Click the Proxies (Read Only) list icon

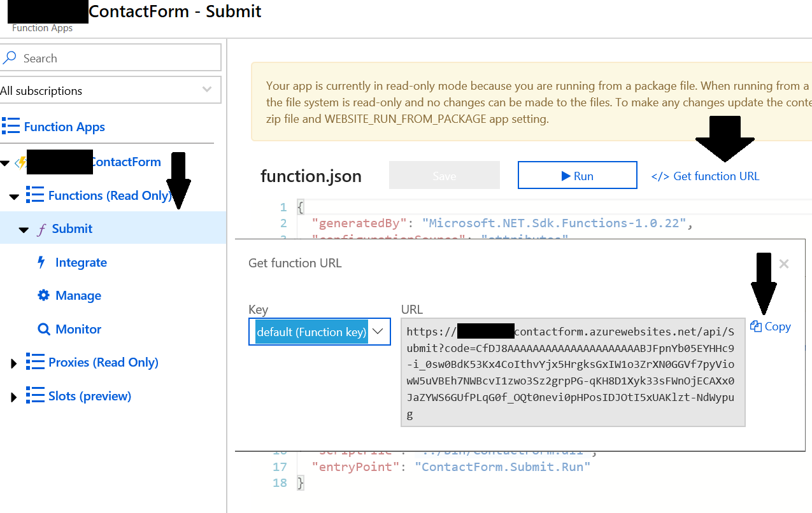point(35,362)
